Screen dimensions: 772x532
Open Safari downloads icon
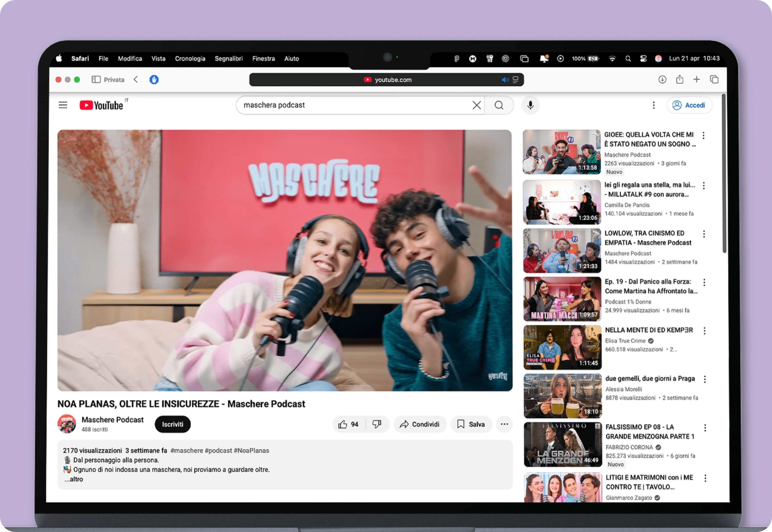[x=662, y=79]
